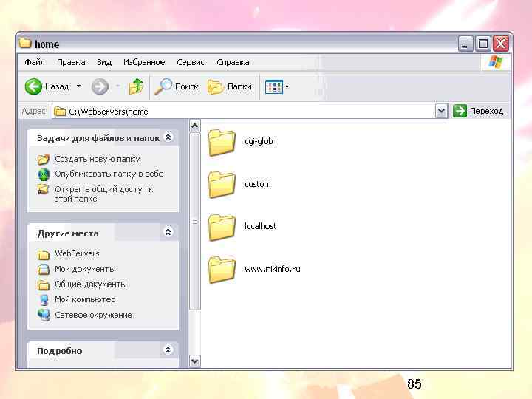Viewport: 532px width, 399px height.
Task: Click the folder icon in address bar
Action: click(60, 112)
